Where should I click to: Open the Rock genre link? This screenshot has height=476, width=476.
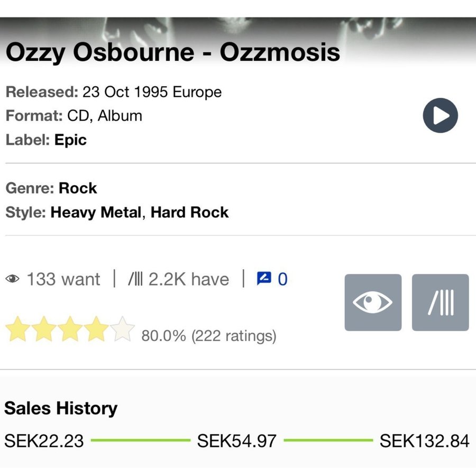pos(78,188)
